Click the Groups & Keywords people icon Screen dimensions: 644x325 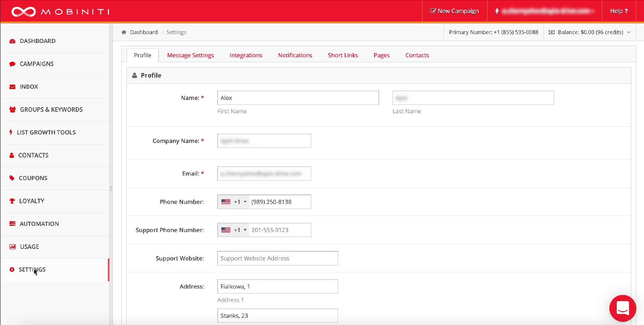tap(13, 109)
